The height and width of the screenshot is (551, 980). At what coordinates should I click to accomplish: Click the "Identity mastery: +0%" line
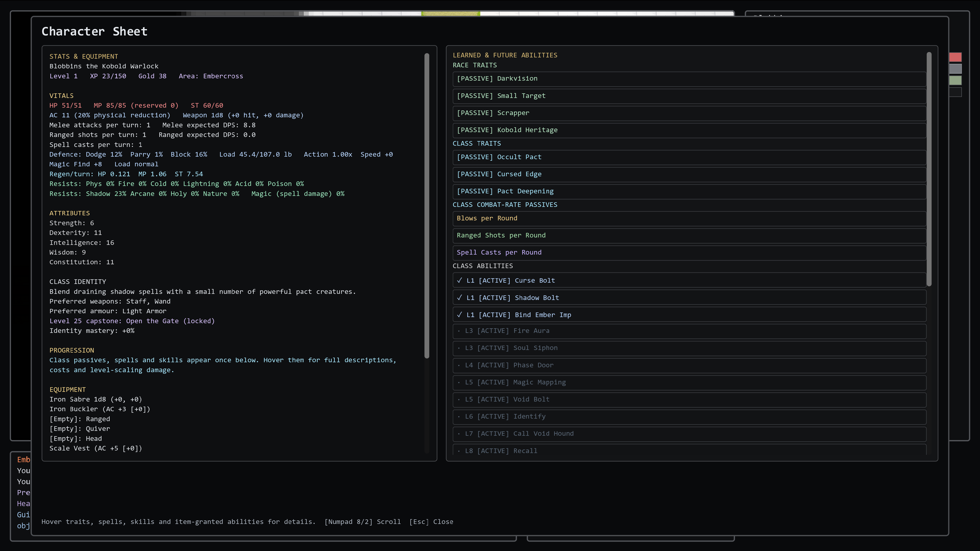coord(92,331)
